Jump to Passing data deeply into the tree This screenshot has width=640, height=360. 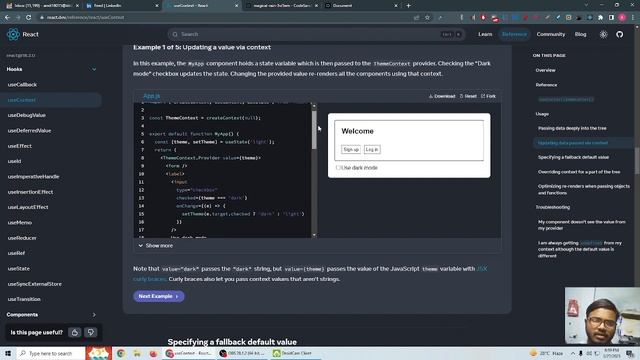pyautogui.click(x=572, y=128)
